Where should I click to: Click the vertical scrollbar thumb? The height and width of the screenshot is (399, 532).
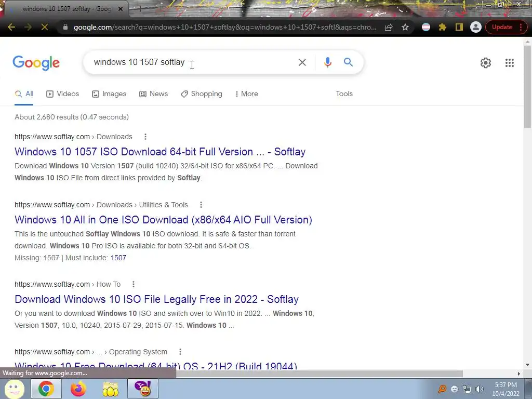(528, 87)
